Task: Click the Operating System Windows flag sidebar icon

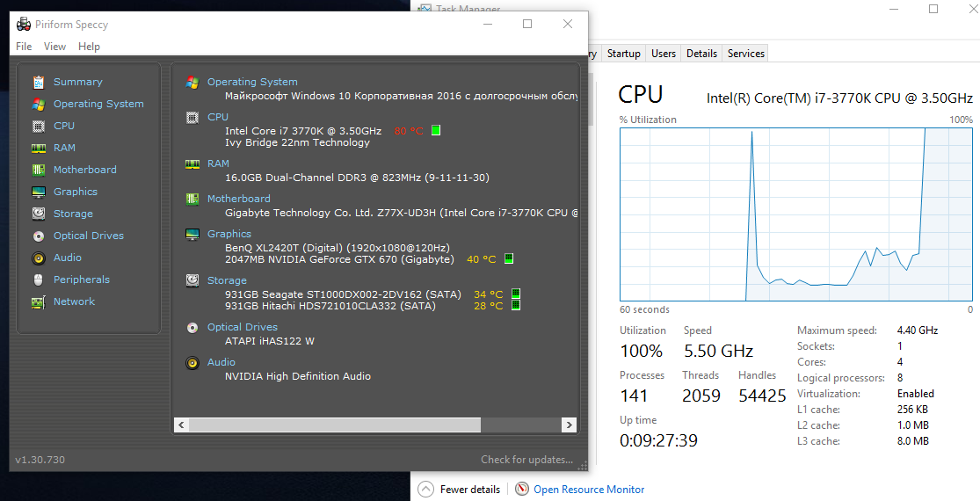Action: (39, 104)
